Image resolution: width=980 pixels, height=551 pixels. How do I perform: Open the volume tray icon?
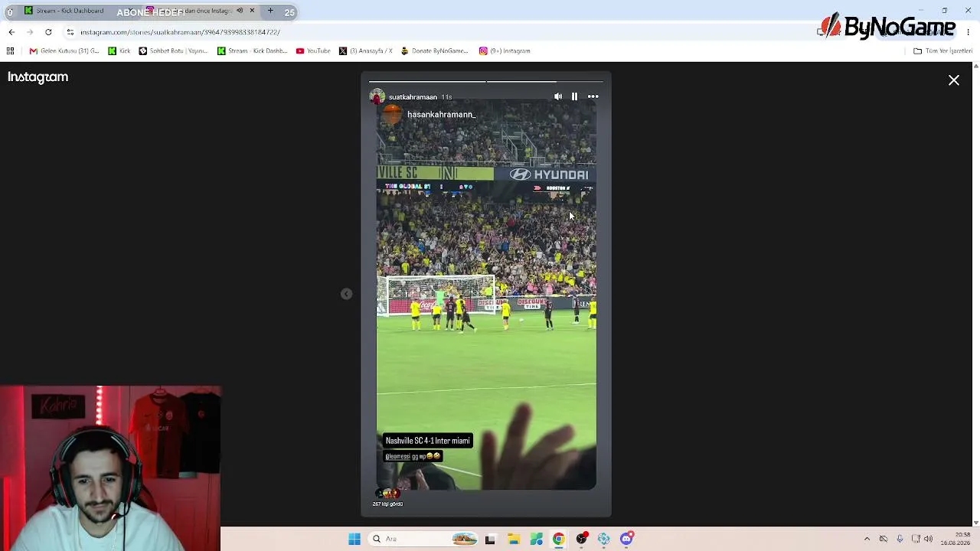click(x=929, y=539)
